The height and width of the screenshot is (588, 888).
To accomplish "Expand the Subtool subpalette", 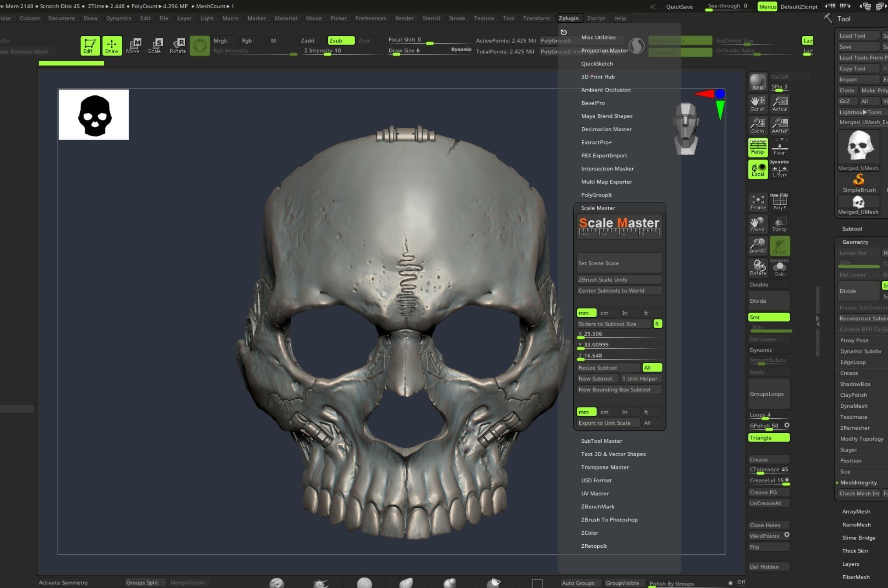I will click(x=852, y=229).
